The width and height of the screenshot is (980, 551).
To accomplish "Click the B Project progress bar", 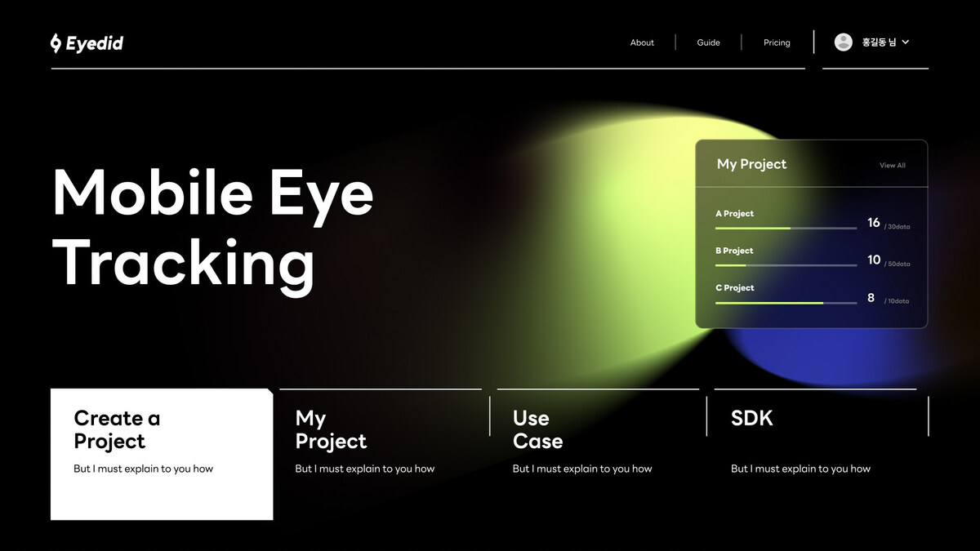I will (x=786, y=265).
